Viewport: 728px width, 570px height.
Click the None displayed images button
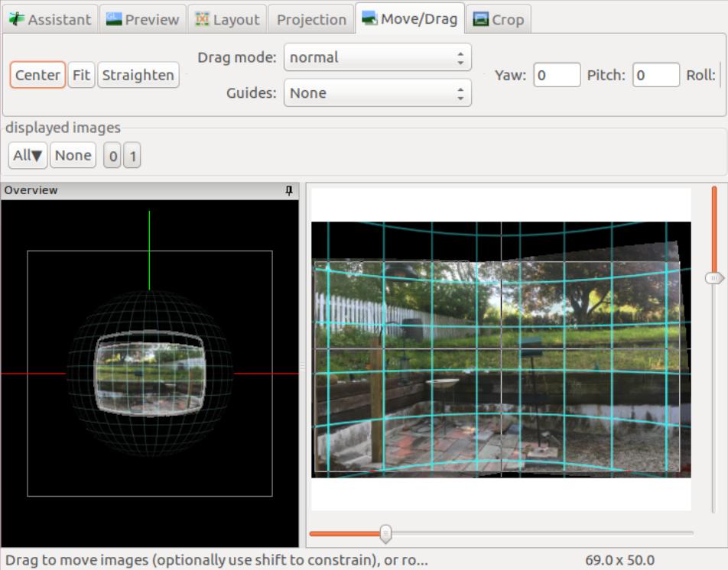[x=73, y=156]
